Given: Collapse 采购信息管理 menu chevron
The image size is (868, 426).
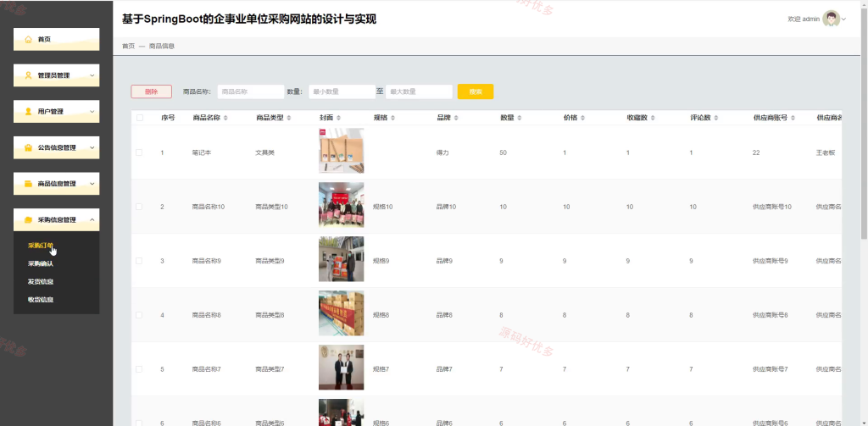Looking at the screenshot, I should click(x=92, y=219).
